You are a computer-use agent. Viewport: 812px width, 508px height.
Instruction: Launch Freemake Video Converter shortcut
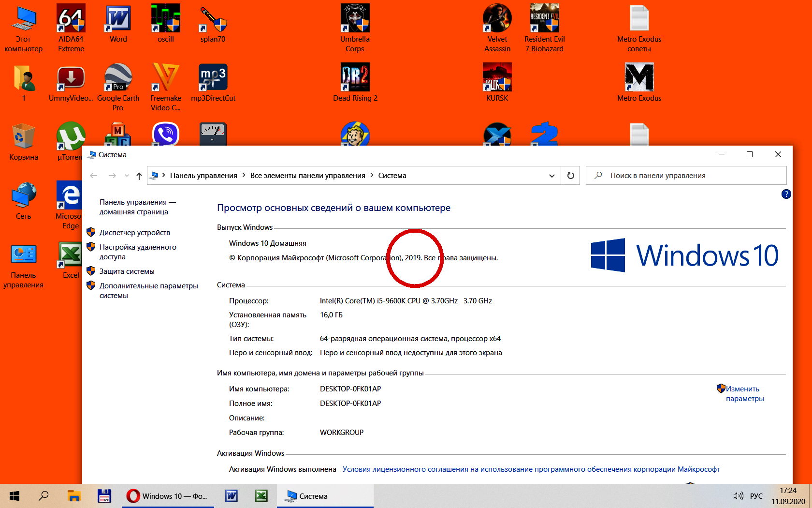click(166, 87)
